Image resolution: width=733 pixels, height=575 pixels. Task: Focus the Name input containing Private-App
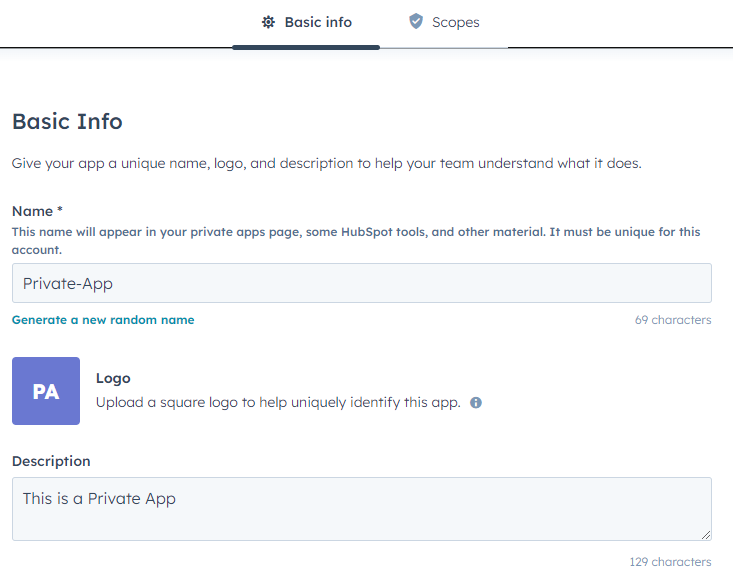pos(361,283)
